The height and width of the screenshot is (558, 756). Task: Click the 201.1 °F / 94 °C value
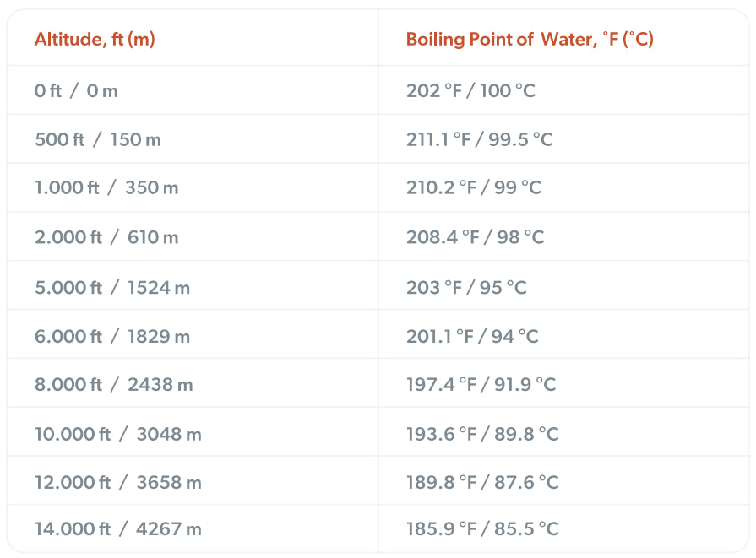pos(472,336)
